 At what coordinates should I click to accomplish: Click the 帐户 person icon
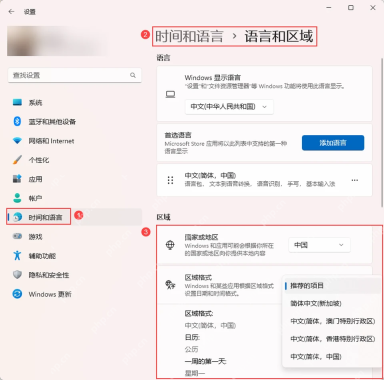(17, 198)
